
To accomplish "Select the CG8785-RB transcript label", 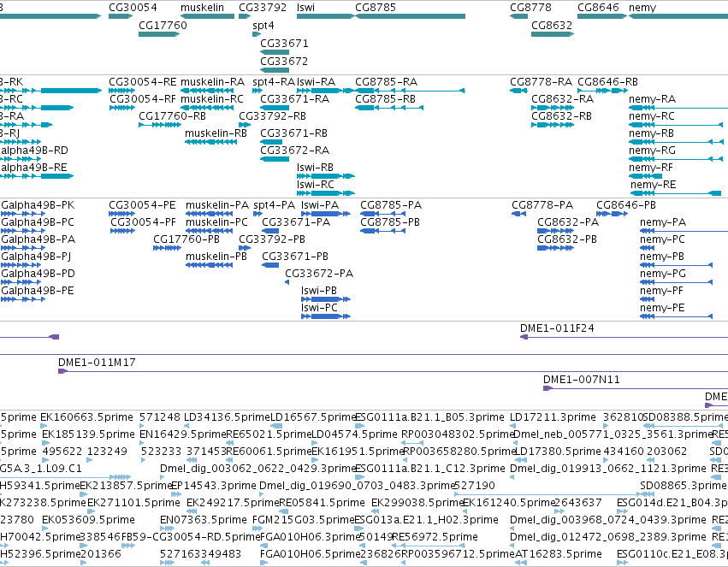I will coord(385,99).
